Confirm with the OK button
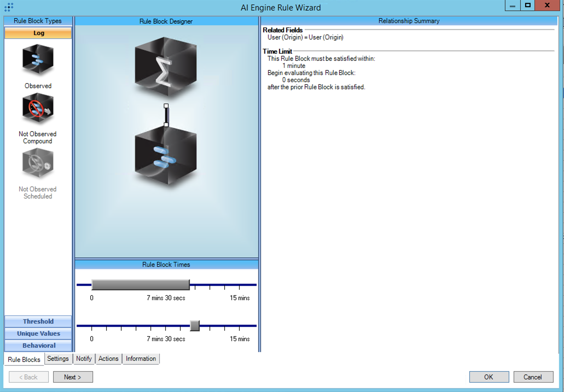 [x=489, y=377]
